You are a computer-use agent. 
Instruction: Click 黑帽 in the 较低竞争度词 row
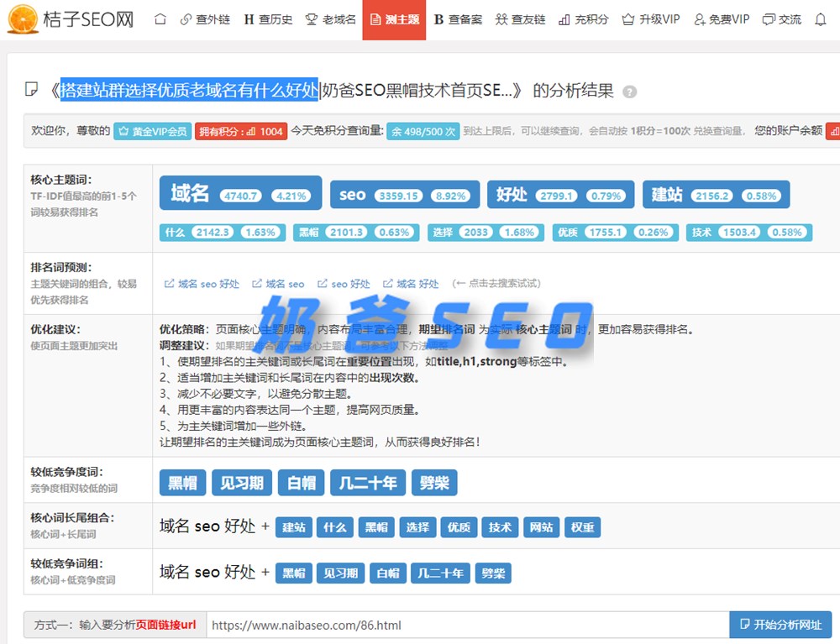pyautogui.click(x=182, y=483)
